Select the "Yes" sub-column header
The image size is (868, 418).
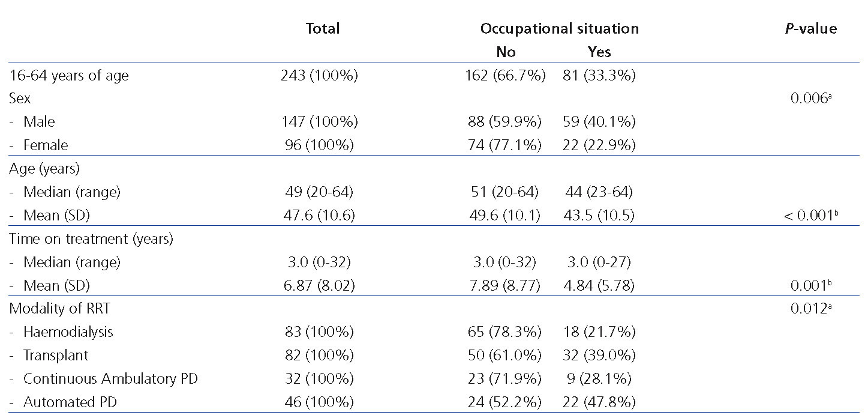(x=599, y=52)
